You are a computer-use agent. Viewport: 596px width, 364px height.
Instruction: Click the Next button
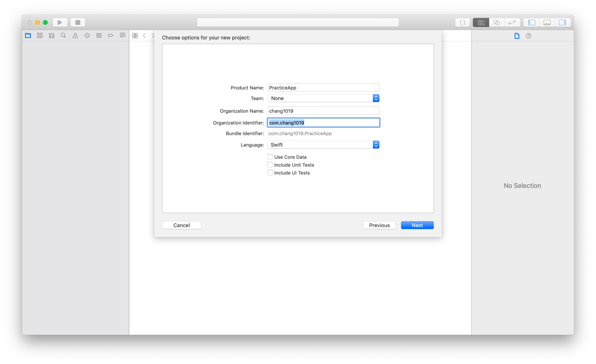[x=417, y=225]
